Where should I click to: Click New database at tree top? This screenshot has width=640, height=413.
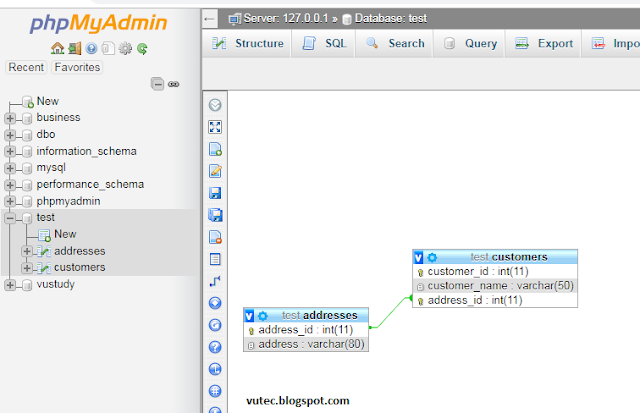point(48,101)
